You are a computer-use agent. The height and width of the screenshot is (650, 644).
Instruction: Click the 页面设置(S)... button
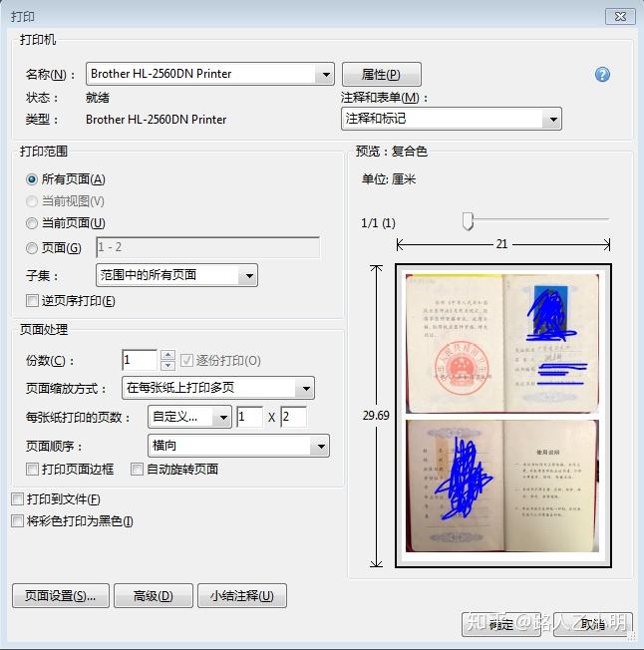pos(61,596)
